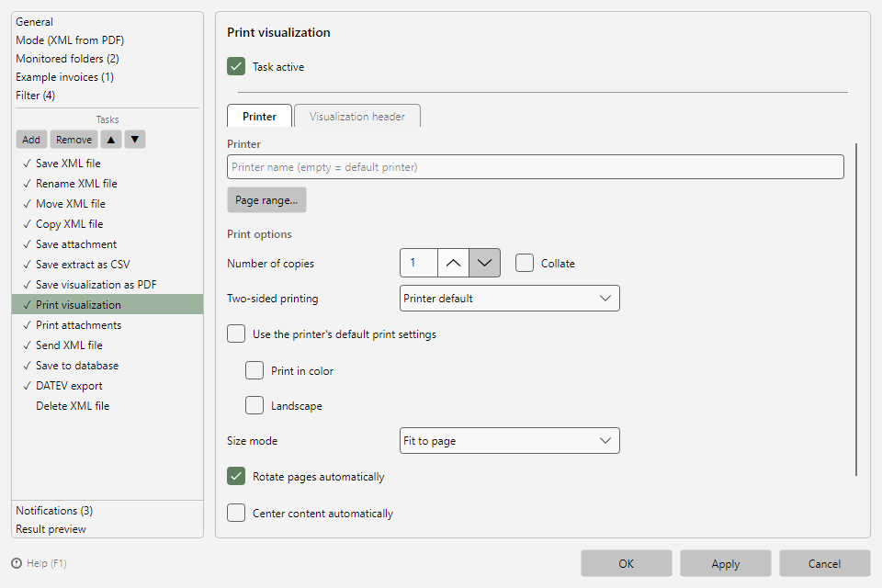Switch to the Visualization header tab
The image size is (882, 588).
tap(357, 116)
